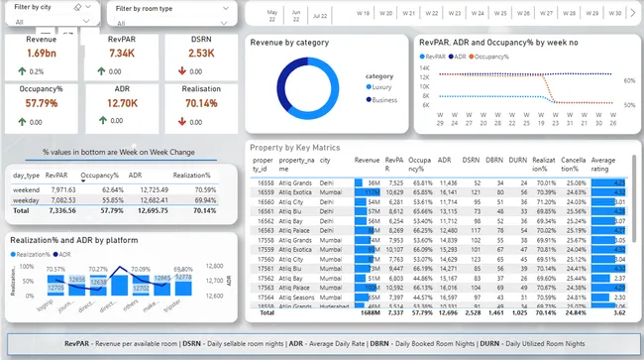Clear selections with the eraser icon in Filter by city

(77, 7)
